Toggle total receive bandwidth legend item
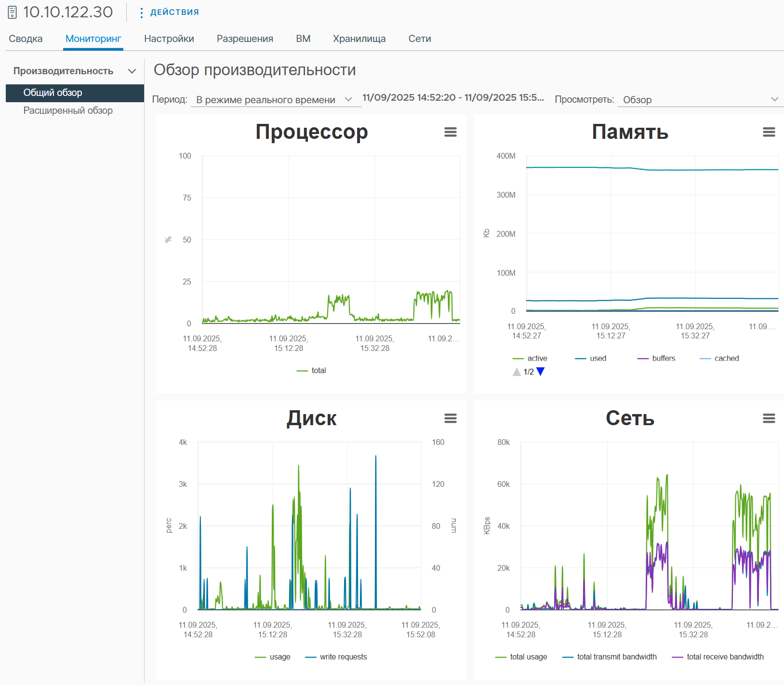This screenshot has height=685, width=784. tap(718, 657)
